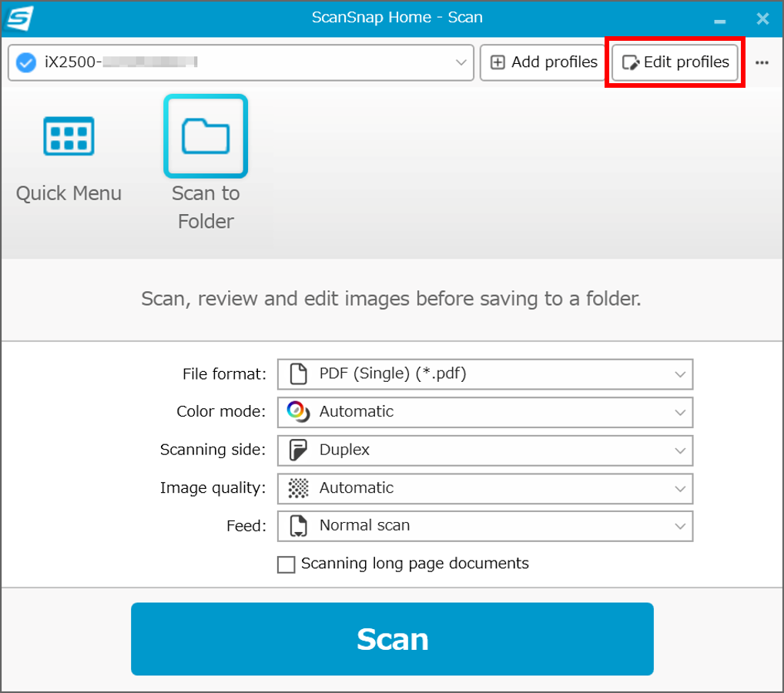Click the 'Feed:' label
The image size is (784, 693).
coord(246,526)
